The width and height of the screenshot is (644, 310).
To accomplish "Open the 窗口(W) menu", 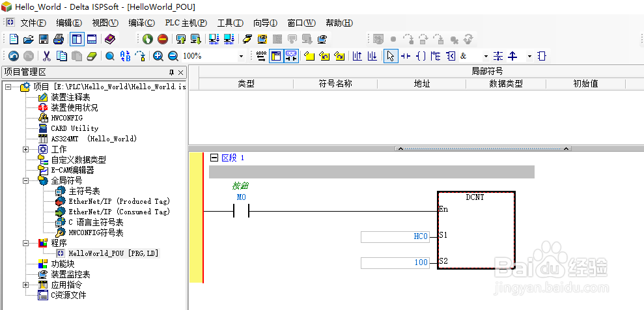I will point(301,23).
